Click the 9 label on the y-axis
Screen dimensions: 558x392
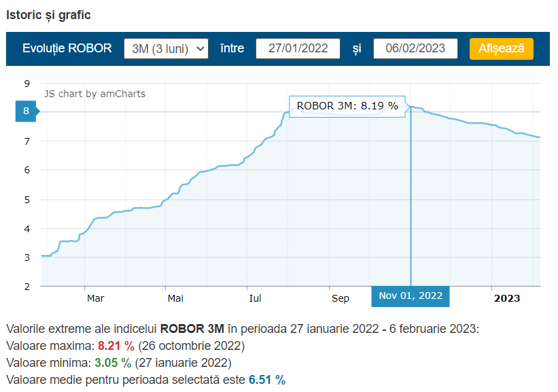tap(27, 83)
